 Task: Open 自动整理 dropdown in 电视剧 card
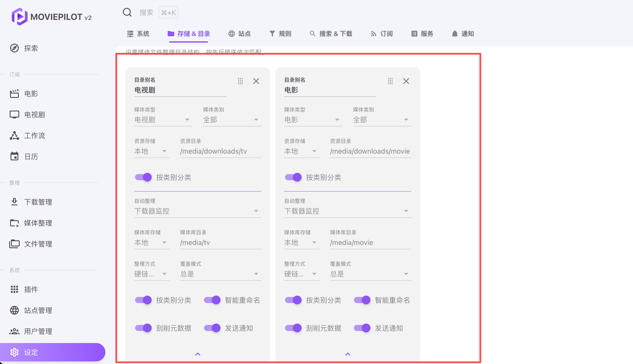(x=197, y=211)
